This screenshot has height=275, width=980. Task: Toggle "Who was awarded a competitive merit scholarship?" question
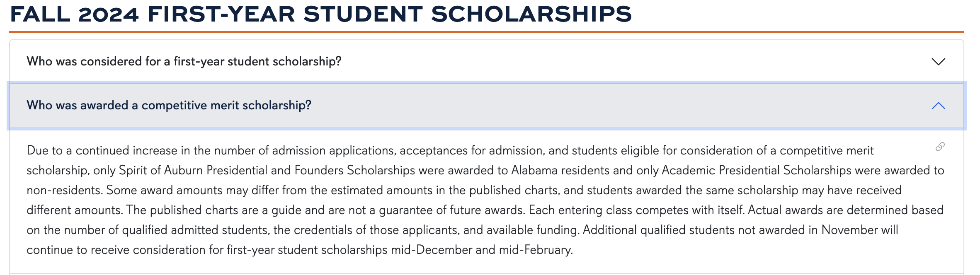click(169, 106)
